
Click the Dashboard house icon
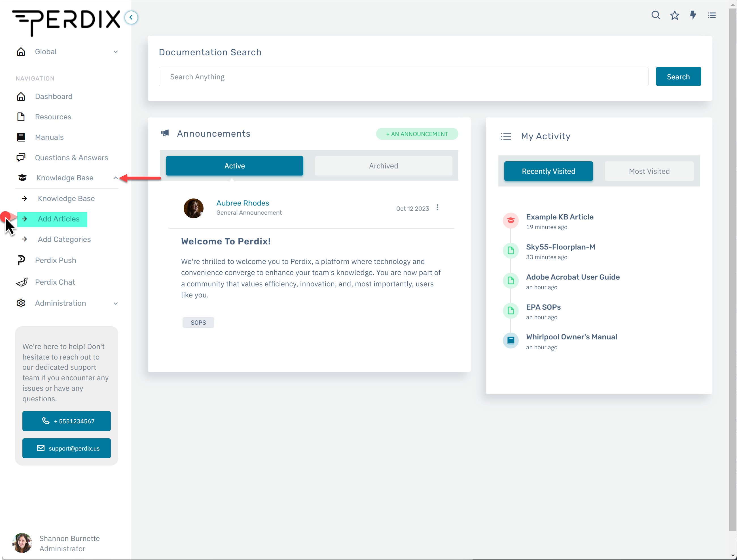click(21, 96)
